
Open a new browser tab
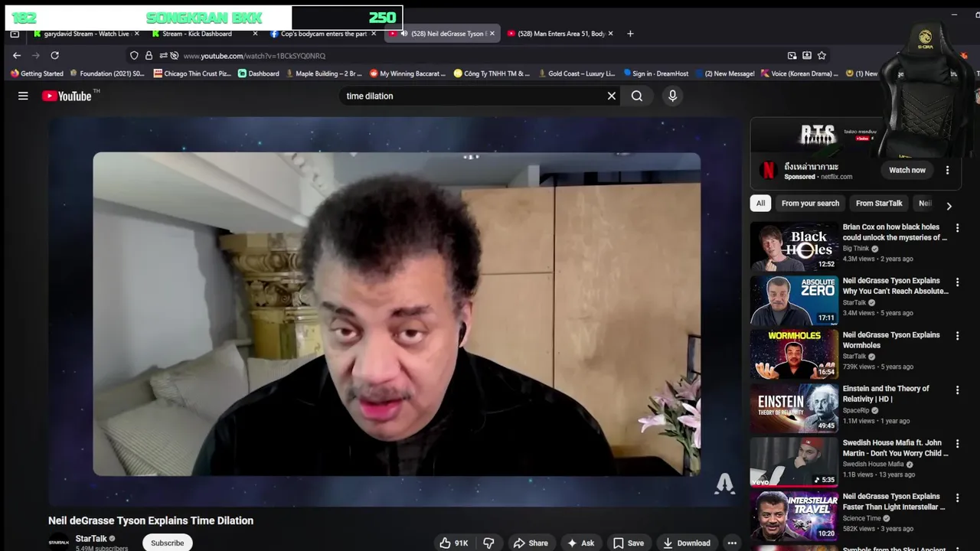coord(630,34)
